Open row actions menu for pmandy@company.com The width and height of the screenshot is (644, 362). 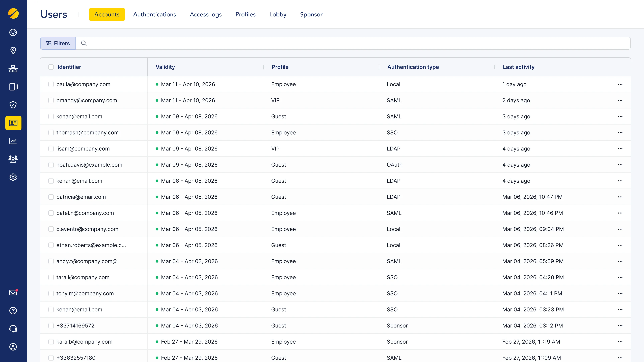point(620,100)
